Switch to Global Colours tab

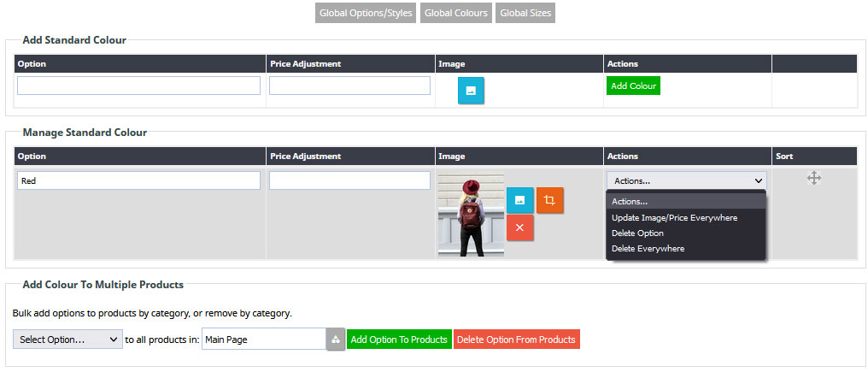456,13
